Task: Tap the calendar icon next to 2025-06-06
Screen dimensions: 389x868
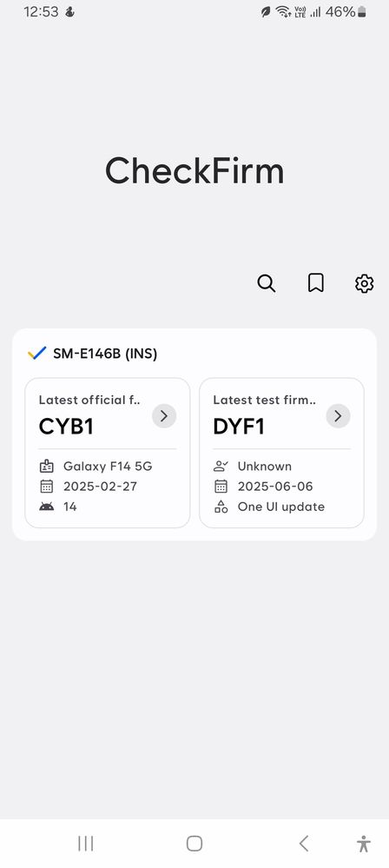Action: [221, 486]
